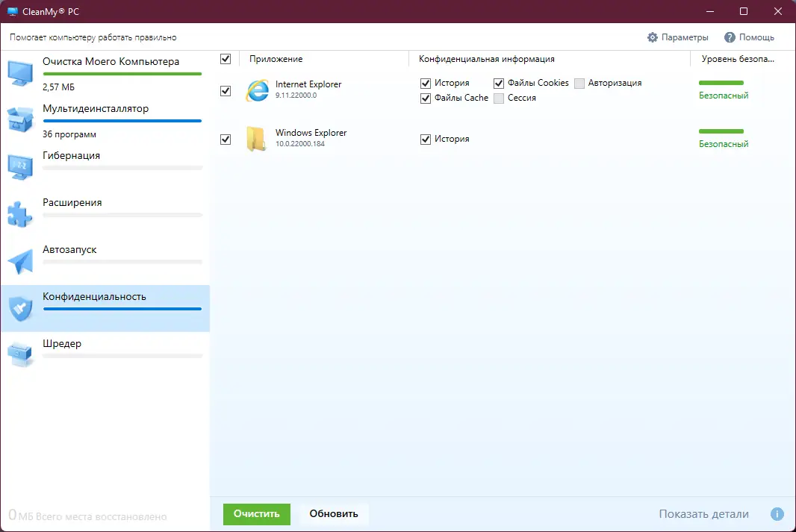This screenshot has height=532, width=796.
Task: Uncheck the Windows Explorer row checkbox
Action: (x=226, y=139)
